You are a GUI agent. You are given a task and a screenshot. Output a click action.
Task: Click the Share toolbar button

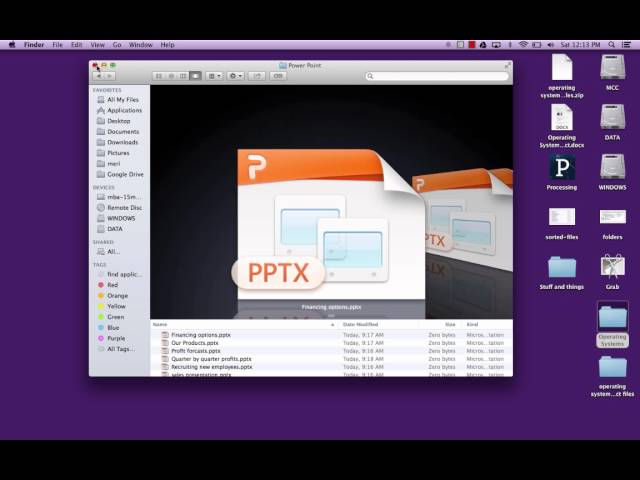tap(257, 76)
